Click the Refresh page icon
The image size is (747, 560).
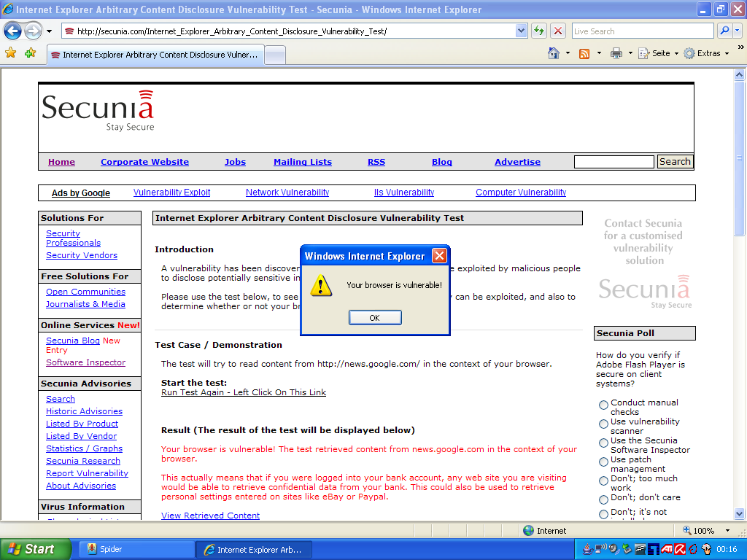point(539,31)
